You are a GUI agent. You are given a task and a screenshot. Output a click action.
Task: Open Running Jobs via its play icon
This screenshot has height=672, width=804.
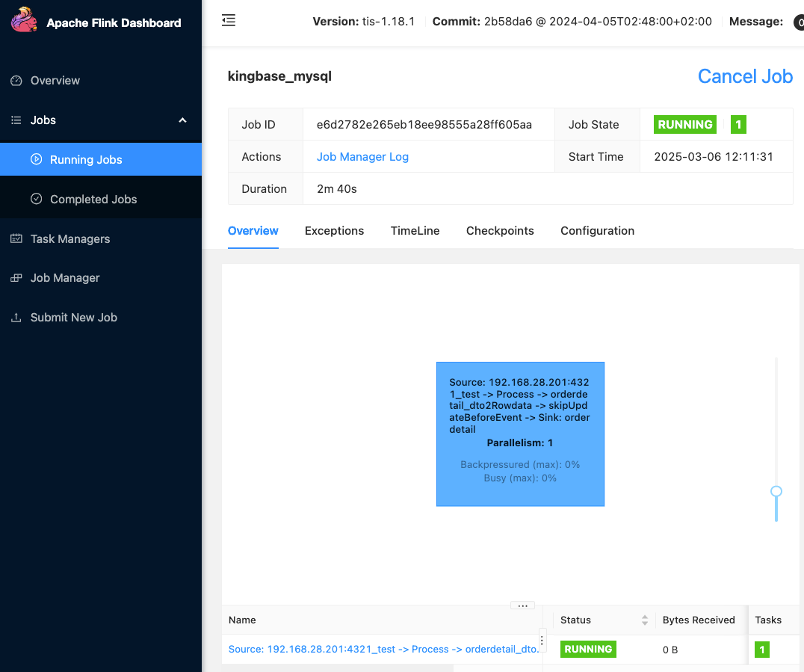point(37,159)
